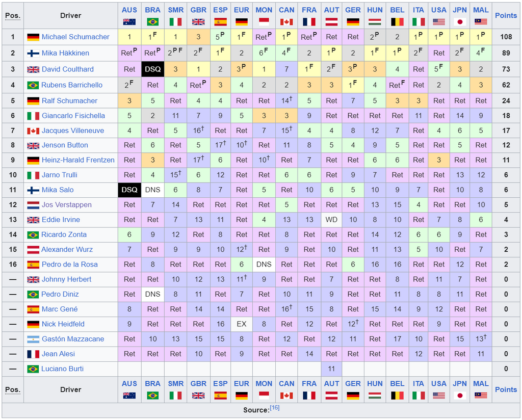Click the Brazilian flag under top BRA header
Image resolution: width=522 pixels, height=420 pixels.
pyautogui.click(x=152, y=22)
